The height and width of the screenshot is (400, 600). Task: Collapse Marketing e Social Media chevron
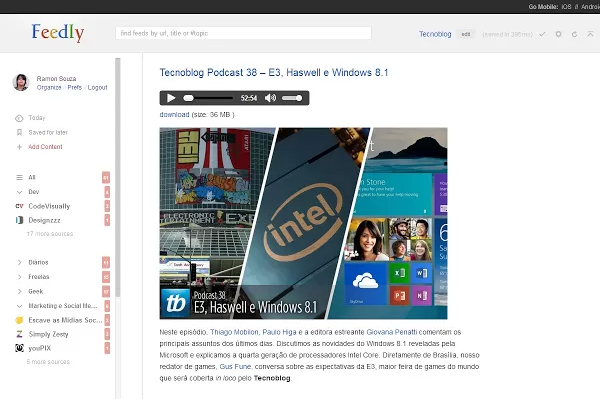[19, 306]
